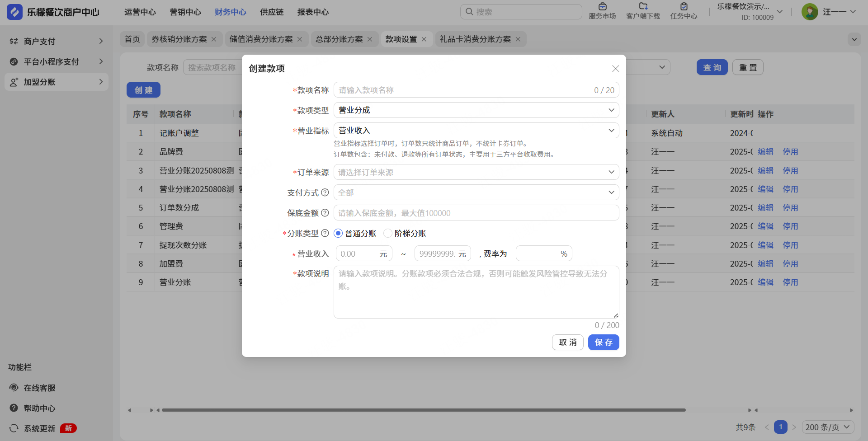
Task: Click the 商户支付 sidebar icon
Action: [x=14, y=41]
